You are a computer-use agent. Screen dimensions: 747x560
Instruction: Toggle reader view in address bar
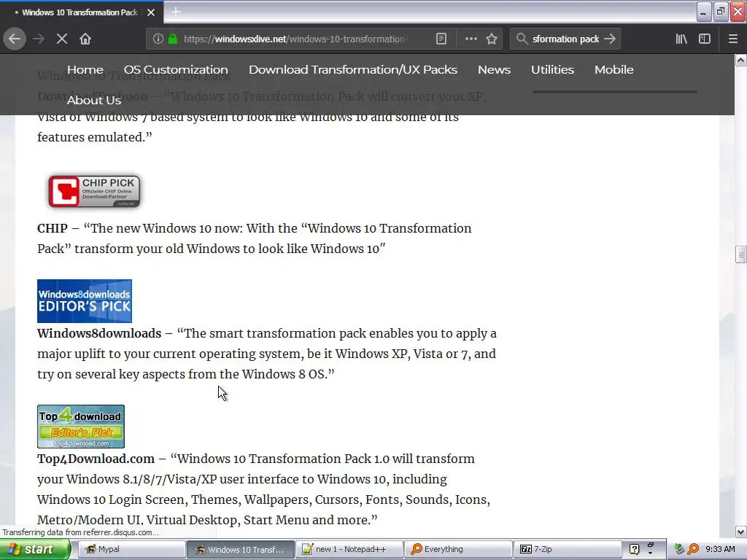point(441,39)
